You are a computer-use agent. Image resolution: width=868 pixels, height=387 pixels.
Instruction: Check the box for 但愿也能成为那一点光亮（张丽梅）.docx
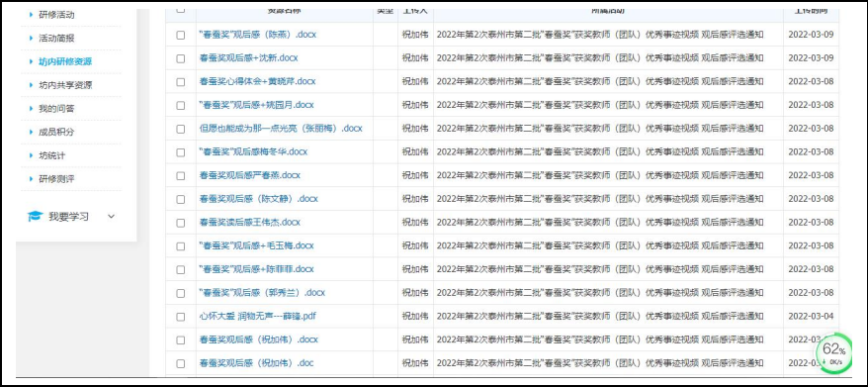pyautogui.click(x=181, y=129)
